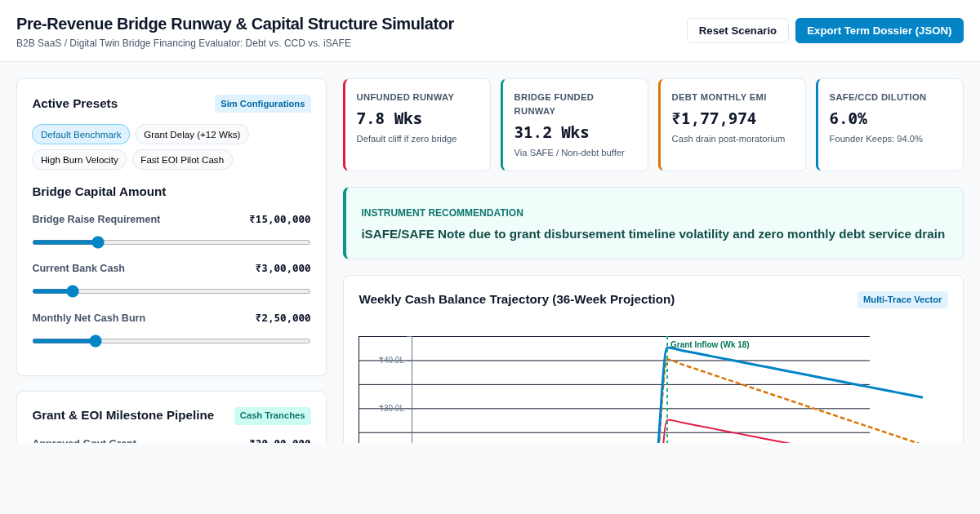Select the Debt Monthly EMI card
This screenshot has width=980, height=514.
click(732, 125)
